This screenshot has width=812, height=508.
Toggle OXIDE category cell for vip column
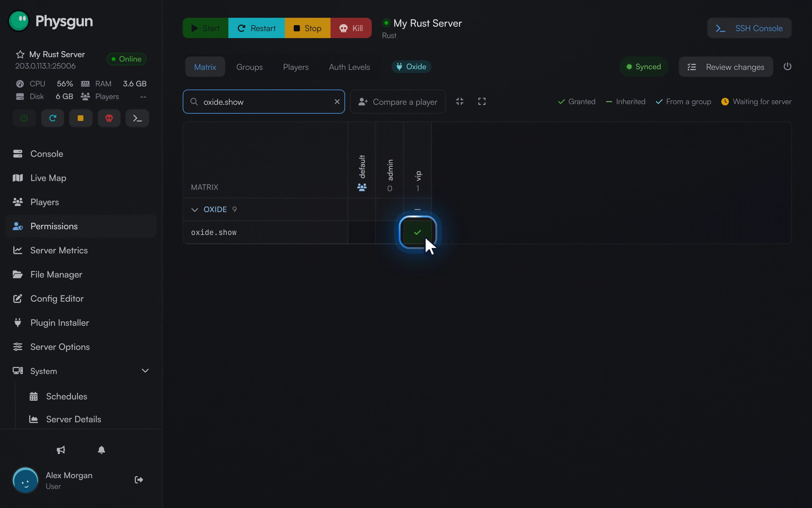pyautogui.click(x=417, y=209)
